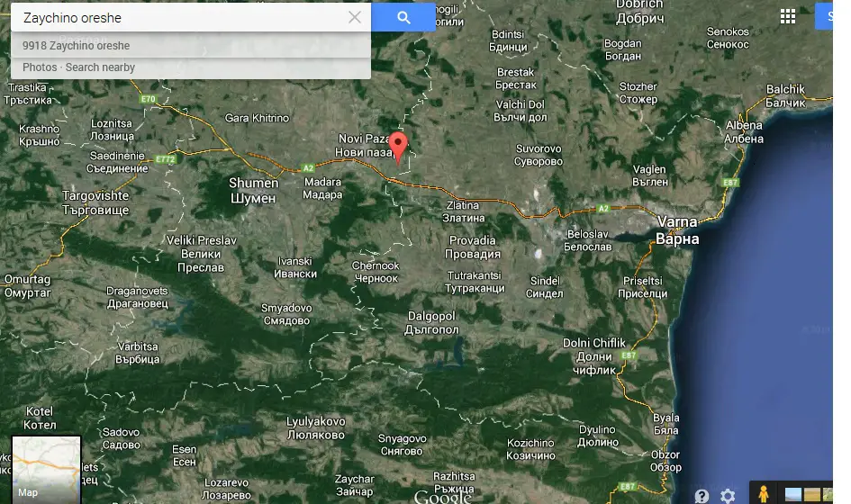Viewport: 851px width, 504px height.
Task: Click the blue search magnifier button
Action: point(403,17)
